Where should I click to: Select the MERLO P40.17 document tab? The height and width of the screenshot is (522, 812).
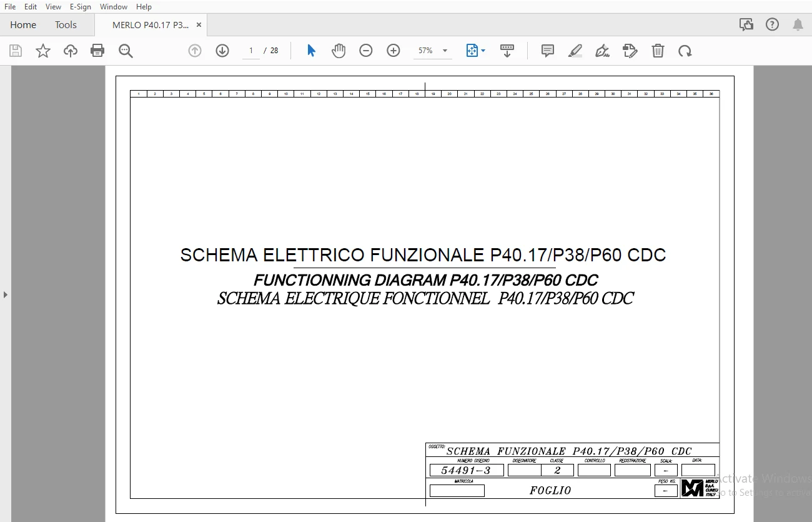click(x=151, y=25)
